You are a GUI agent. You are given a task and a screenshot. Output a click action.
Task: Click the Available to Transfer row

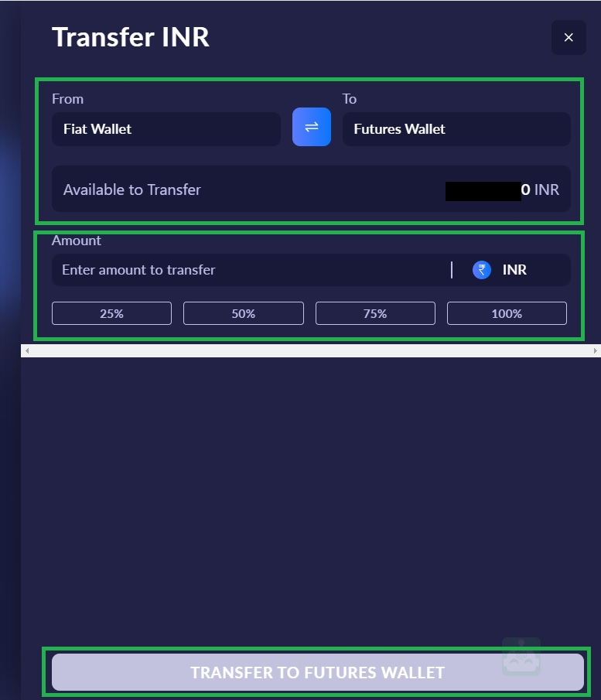coord(311,189)
